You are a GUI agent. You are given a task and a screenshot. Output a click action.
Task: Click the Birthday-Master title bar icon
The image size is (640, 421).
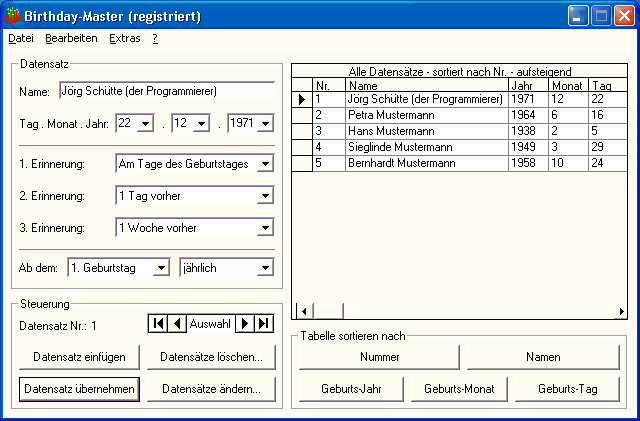12,16
